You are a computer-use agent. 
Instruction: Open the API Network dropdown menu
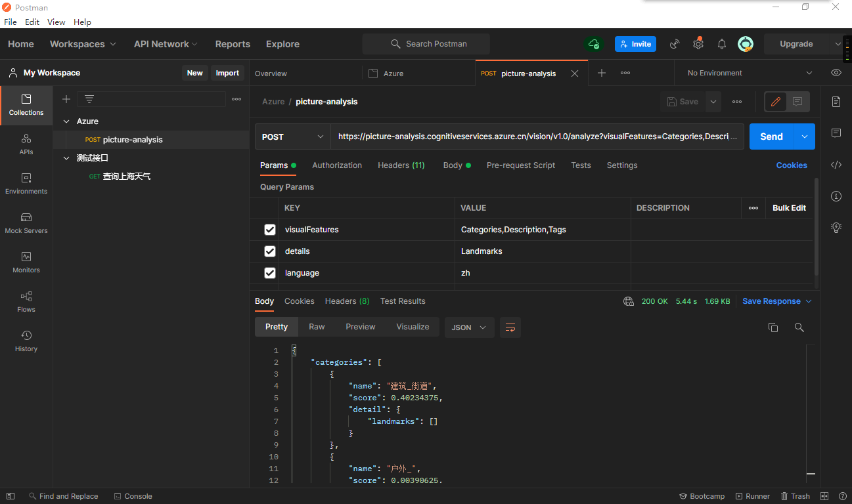point(166,44)
